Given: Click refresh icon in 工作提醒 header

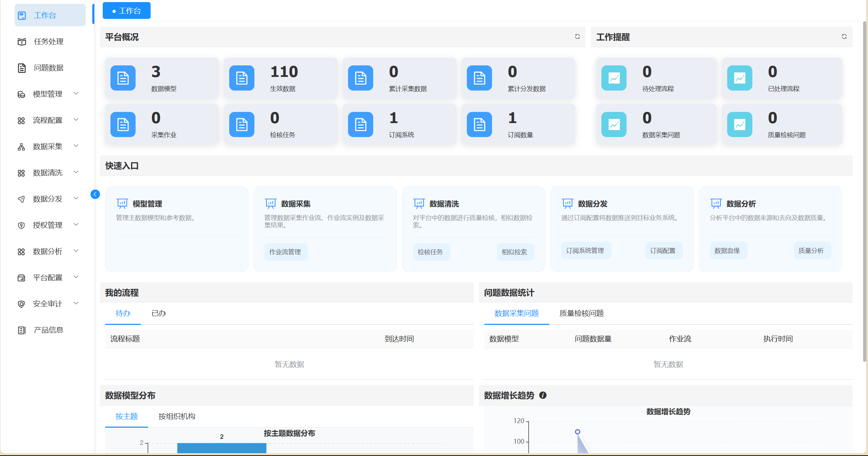Looking at the screenshot, I should tap(844, 37).
